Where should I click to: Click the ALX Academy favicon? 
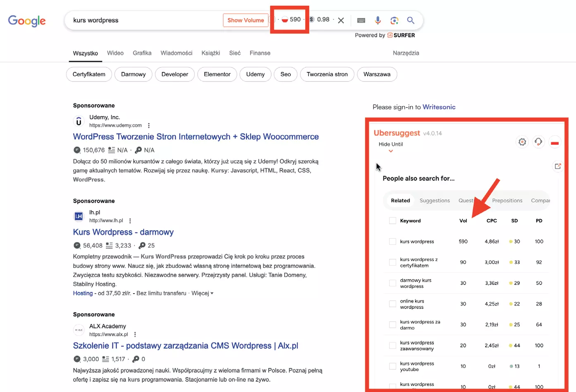[x=79, y=330]
